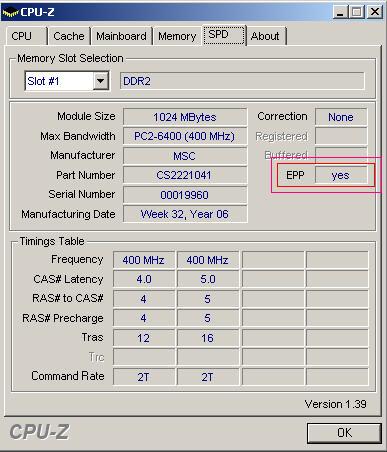Close the CPU-Z window
Viewport: 387px width, 452px height.
[x=375, y=13]
